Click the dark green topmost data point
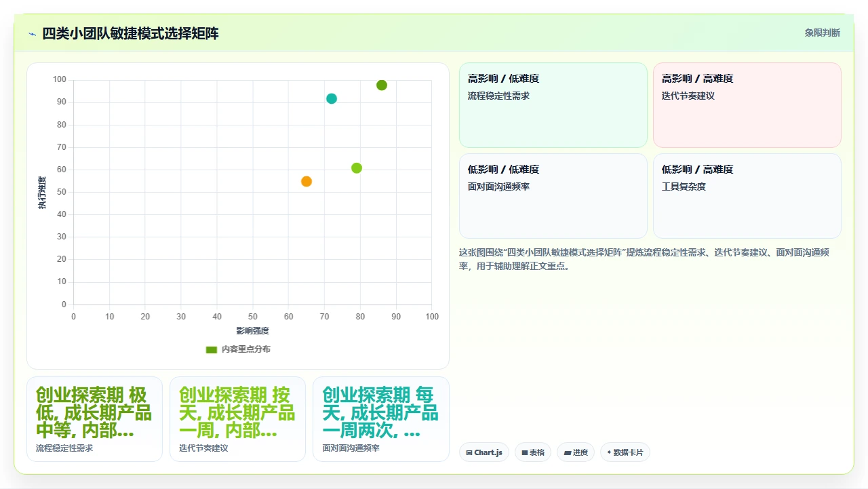 pos(382,85)
